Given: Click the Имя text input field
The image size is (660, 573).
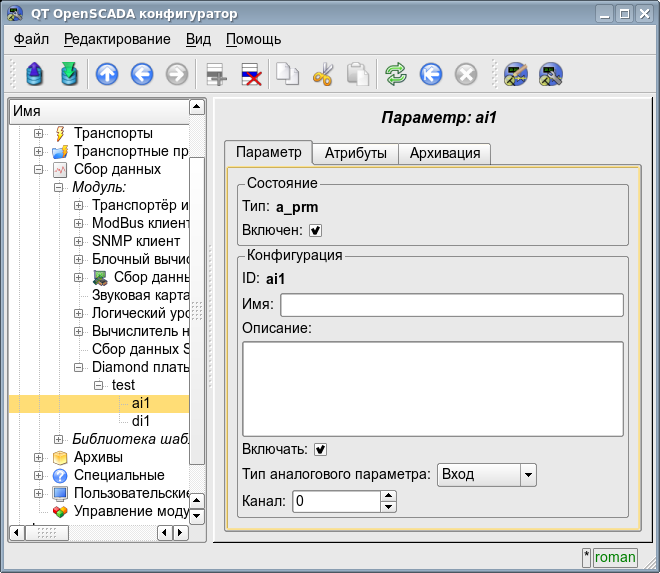Looking at the screenshot, I should (x=451, y=305).
